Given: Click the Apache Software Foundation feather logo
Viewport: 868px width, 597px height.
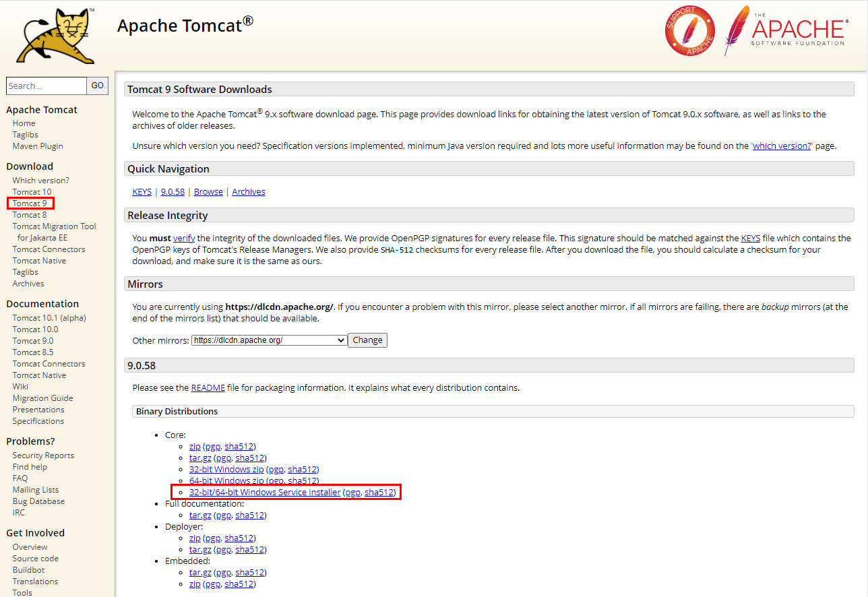Looking at the screenshot, I should (x=785, y=30).
